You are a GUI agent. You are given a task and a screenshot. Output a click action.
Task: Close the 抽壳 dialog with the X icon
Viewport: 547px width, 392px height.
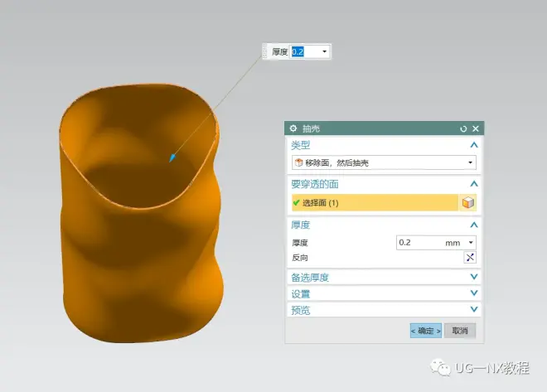click(x=476, y=128)
